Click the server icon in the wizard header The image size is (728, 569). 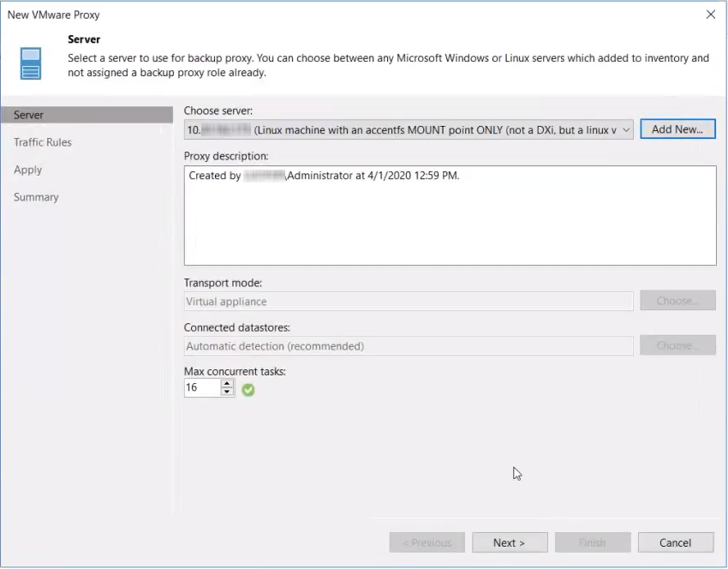point(31,63)
